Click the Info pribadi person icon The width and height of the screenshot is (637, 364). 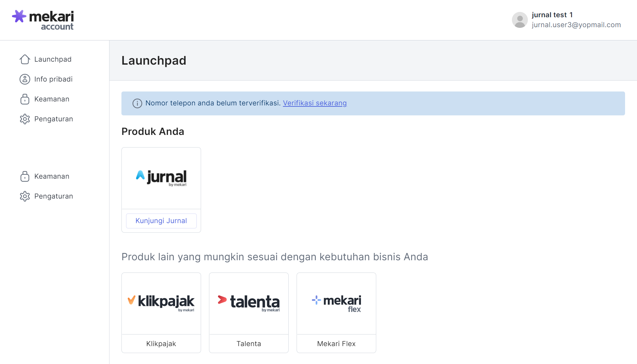click(25, 79)
